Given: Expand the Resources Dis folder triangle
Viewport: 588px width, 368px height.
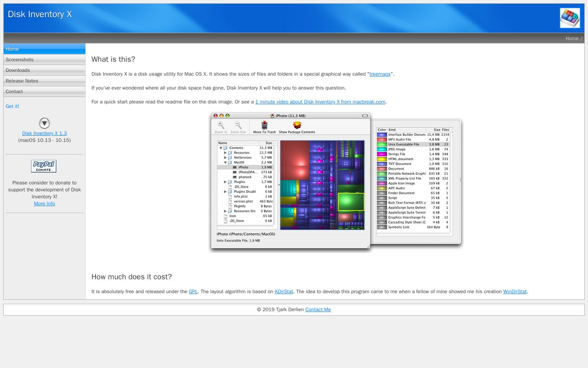Looking at the screenshot, I should tap(225, 211).
